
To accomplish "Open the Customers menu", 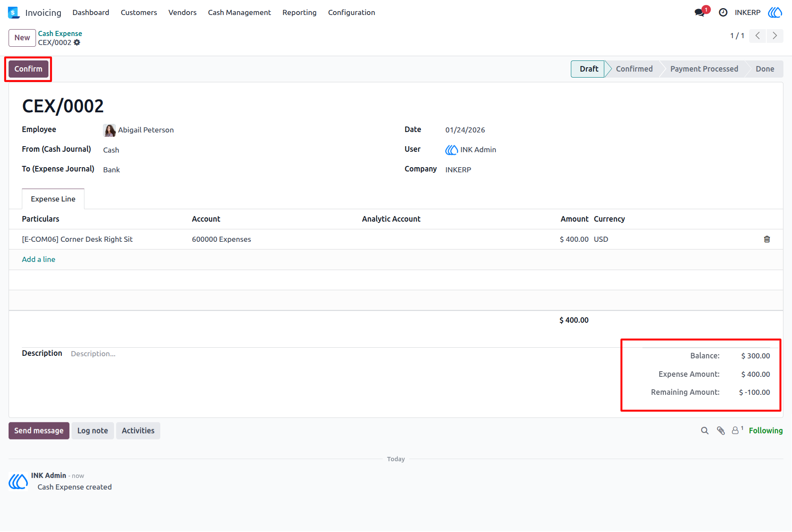I will (139, 12).
